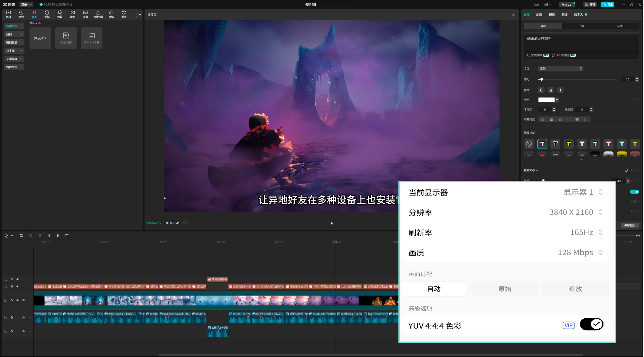
Task: Open the player panel hamburger menu
Action: click(x=513, y=14)
